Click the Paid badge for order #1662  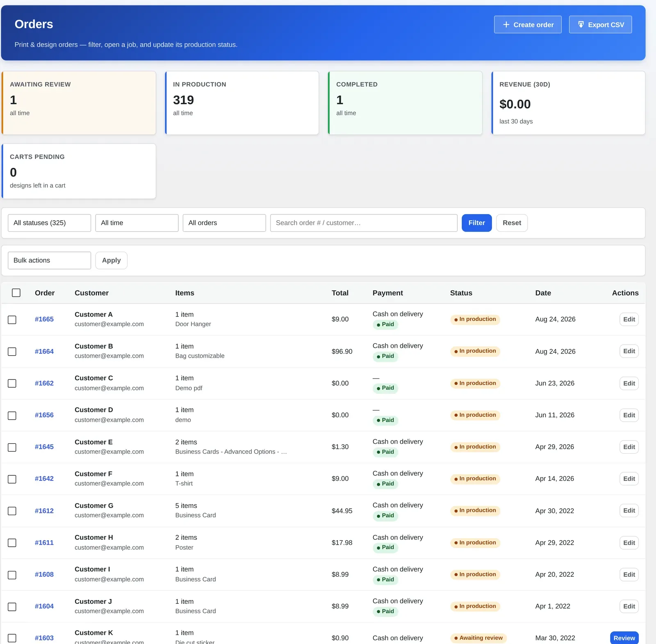(x=385, y=388)
